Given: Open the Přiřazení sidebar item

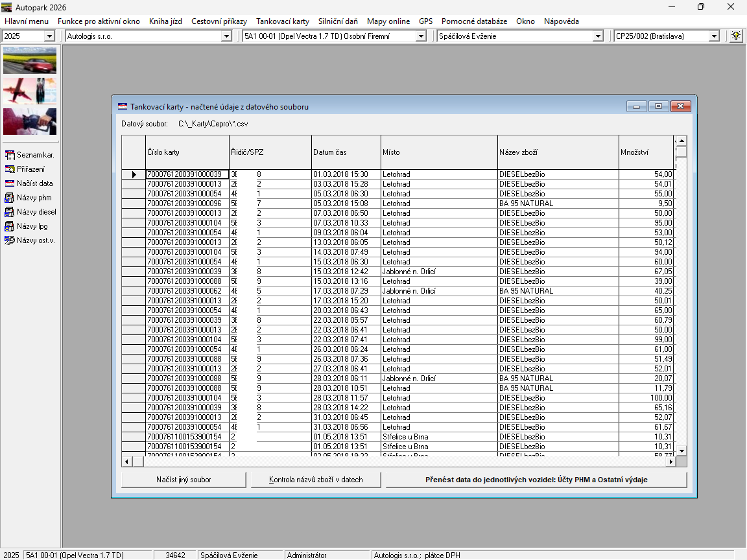Looking at the screenshot, I should point(10,169).
